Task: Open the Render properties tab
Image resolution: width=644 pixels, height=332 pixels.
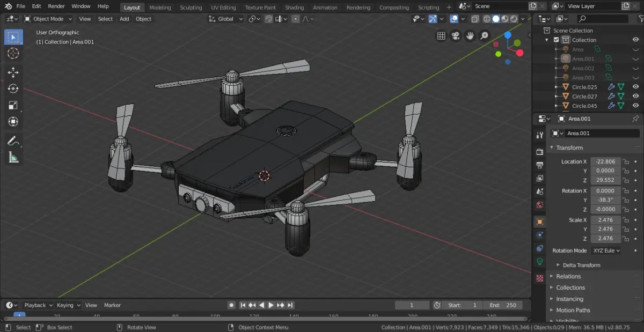Action: coord(540,152)
